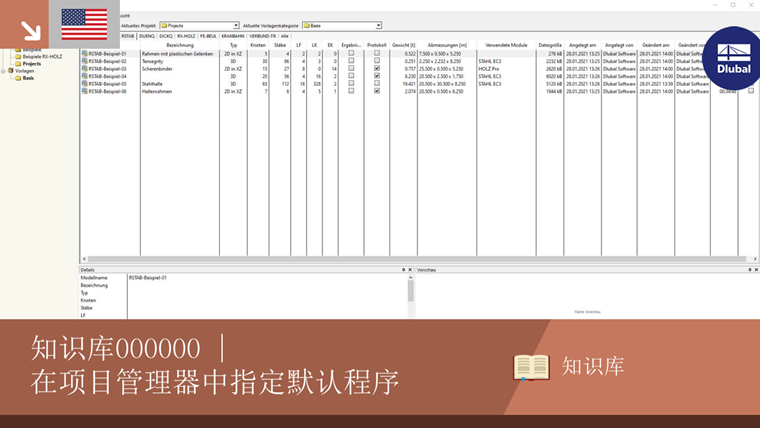The width and height of the screenshot is (760, 428).
Task: Toggle Ergebnisse checkbox for RSTAB-Beispiel-06
Action: click(x=351, y=91)
